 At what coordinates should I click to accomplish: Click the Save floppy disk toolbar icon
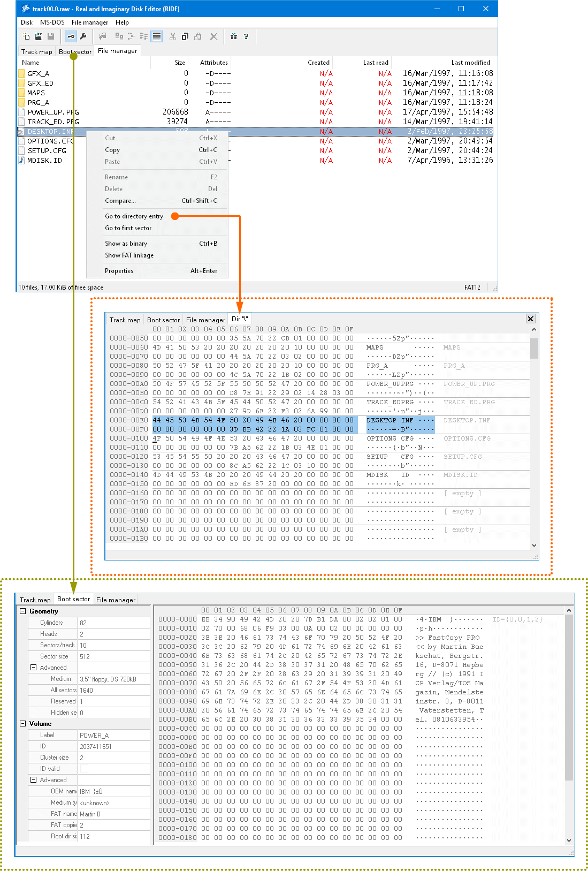point(51,36)
